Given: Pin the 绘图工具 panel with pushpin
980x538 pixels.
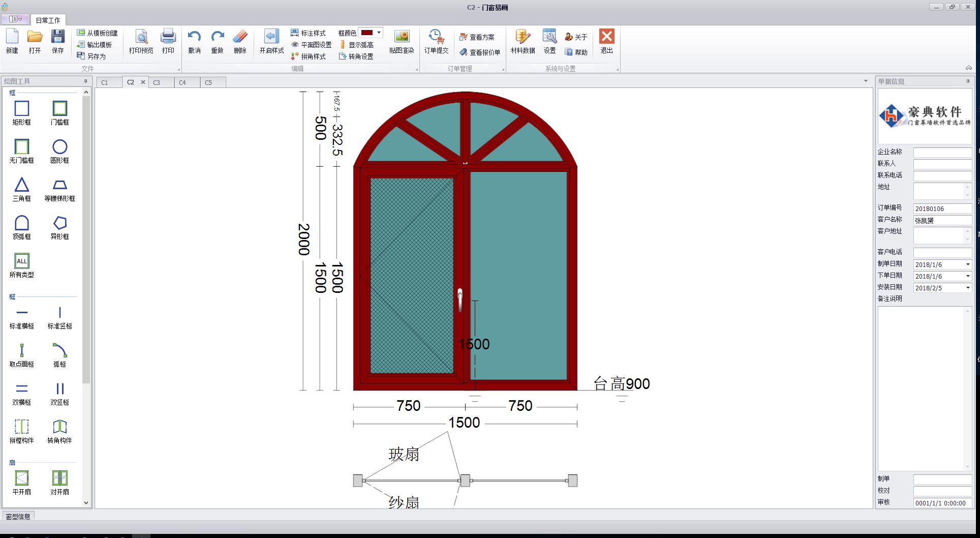Looking at the screenshot, I should [85, 81].
